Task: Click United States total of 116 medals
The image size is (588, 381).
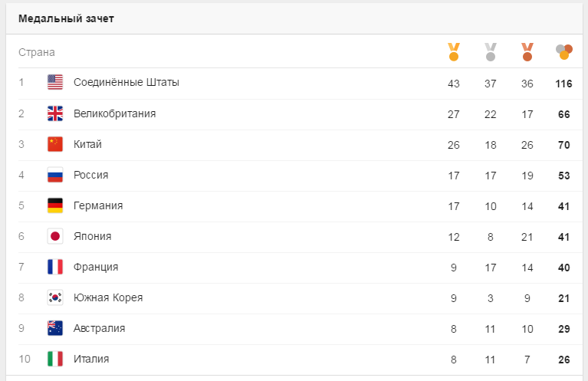Action: tap(564, 83)
